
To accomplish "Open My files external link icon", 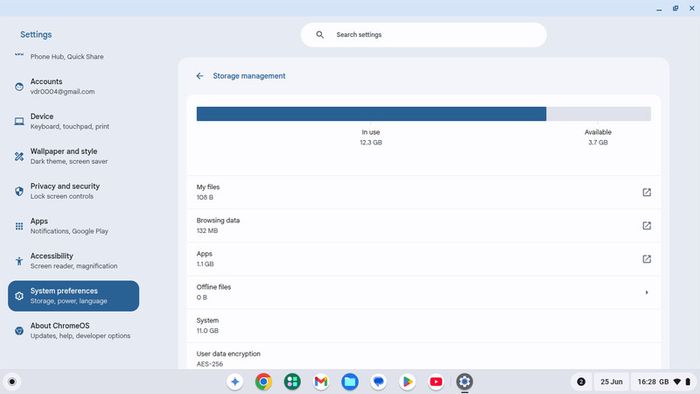I will tap(646, 192).
